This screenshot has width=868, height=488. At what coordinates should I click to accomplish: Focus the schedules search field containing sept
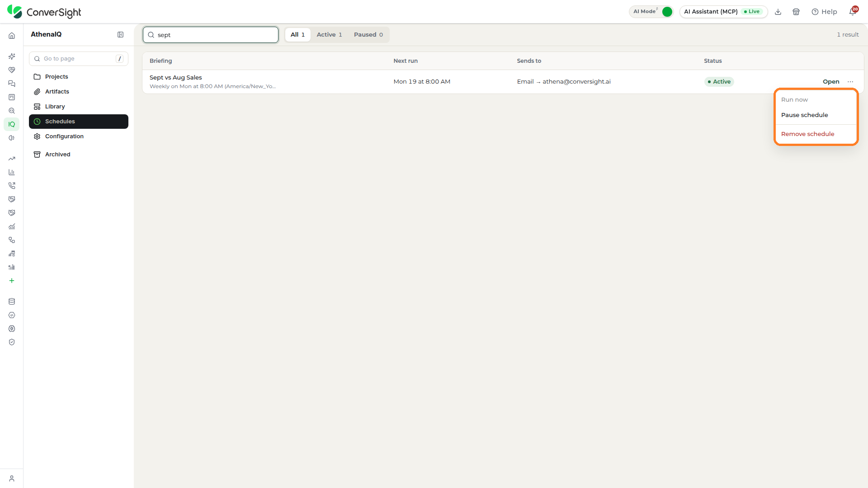[211, 35]
